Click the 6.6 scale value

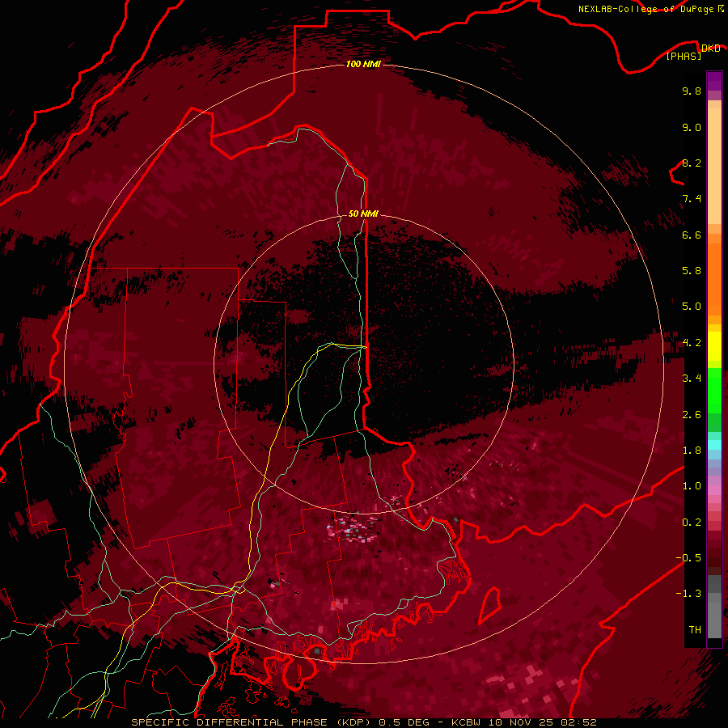692,235
